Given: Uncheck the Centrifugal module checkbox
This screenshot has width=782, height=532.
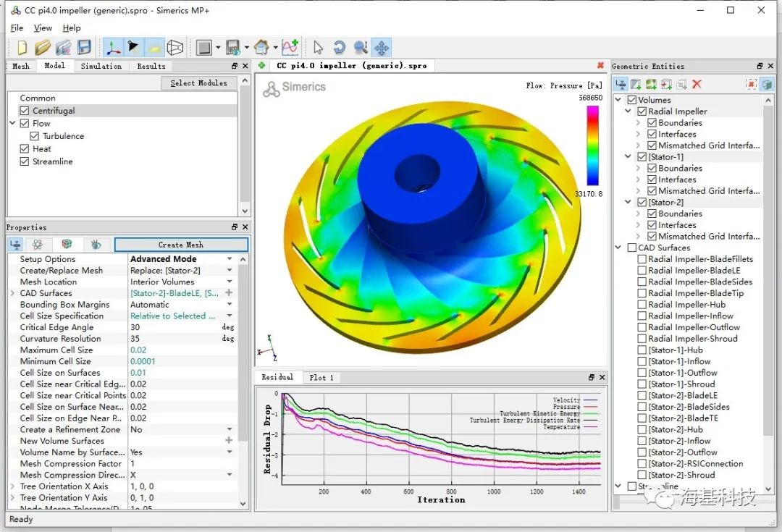Looking at the screenshot, I should [x=25, y=111].
